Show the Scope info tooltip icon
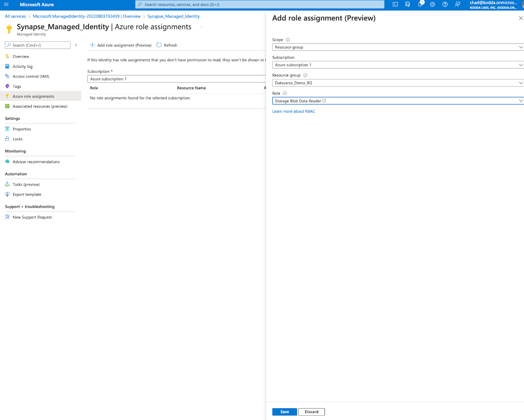This screenshot has width=524, height=420. (288, 40)
